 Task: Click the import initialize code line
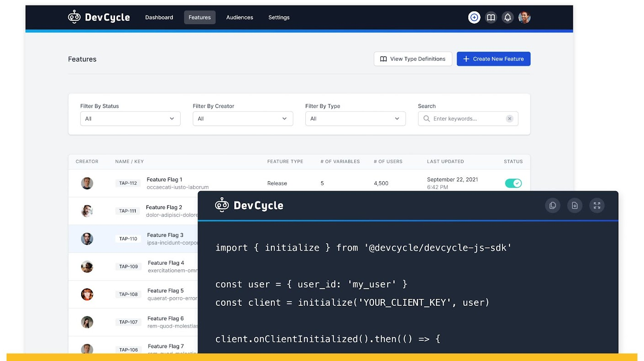(363, 248)
